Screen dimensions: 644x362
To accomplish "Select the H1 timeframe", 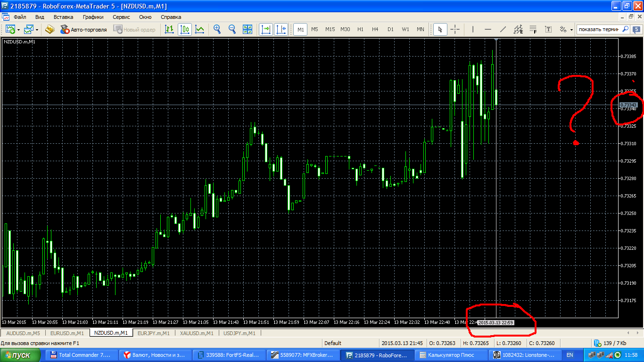I will pyautogui.click(x=360, y=29).
